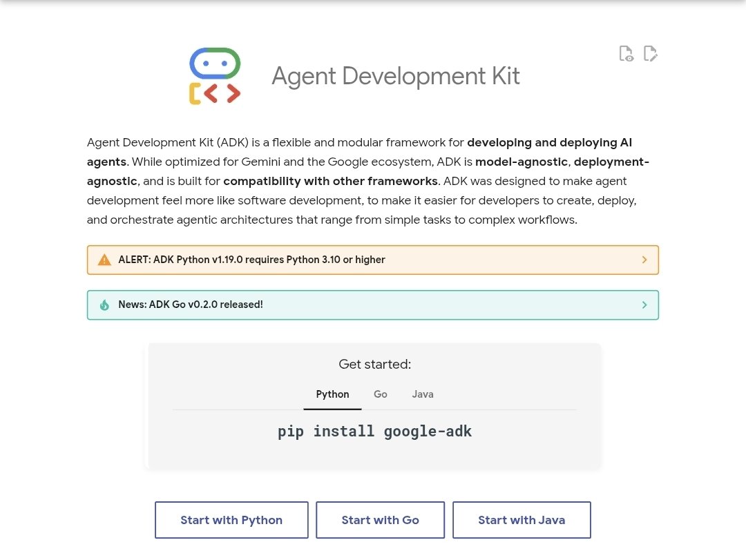Open the view page source icon
746x560 pixels.
click(x=626, y=53)
